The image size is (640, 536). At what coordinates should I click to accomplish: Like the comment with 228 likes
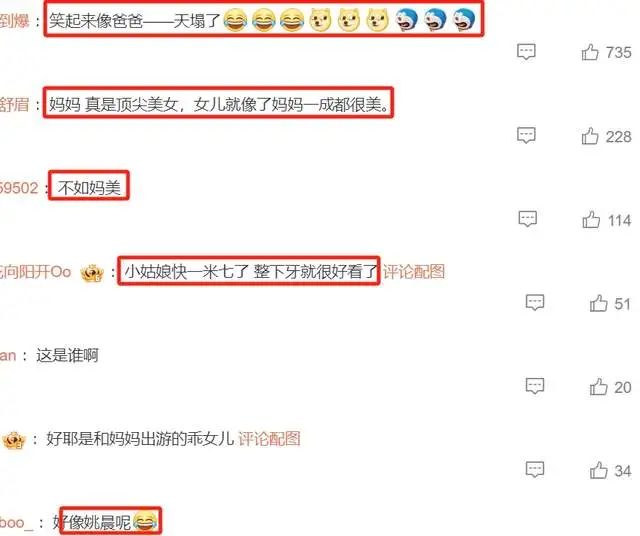[590, 136]
